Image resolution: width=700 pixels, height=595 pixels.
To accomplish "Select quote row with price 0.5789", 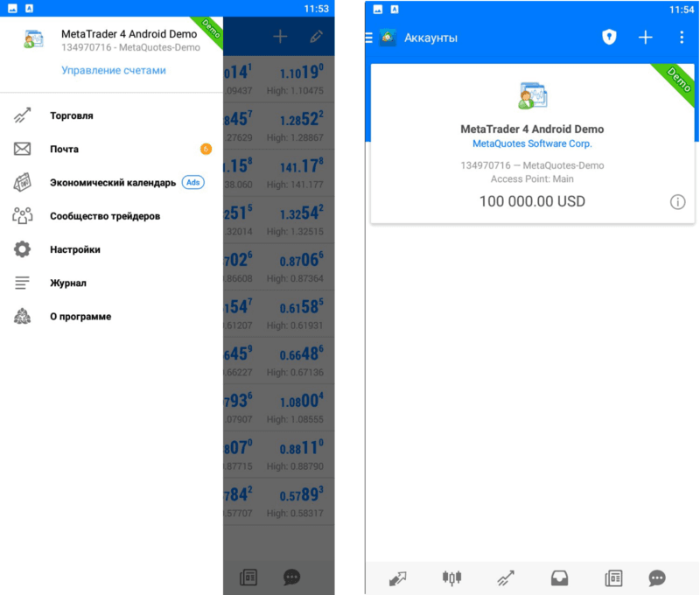I will (279, 501).
